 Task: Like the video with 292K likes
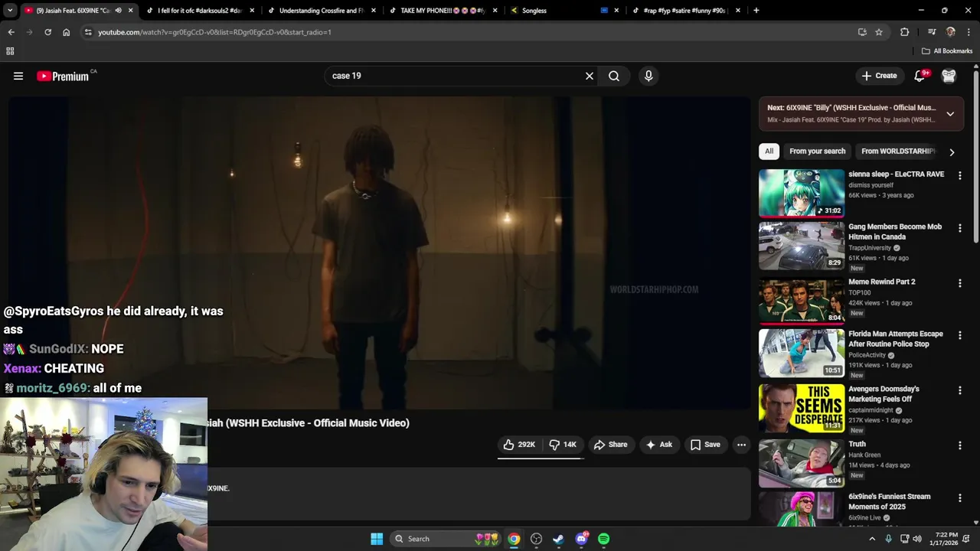[x=519, y=445]
